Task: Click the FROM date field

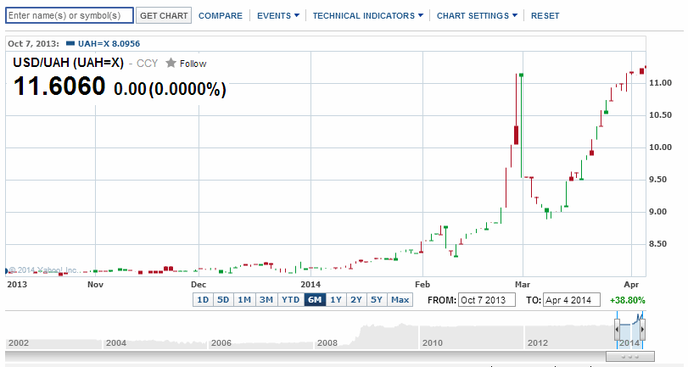Action: [487, 300]
